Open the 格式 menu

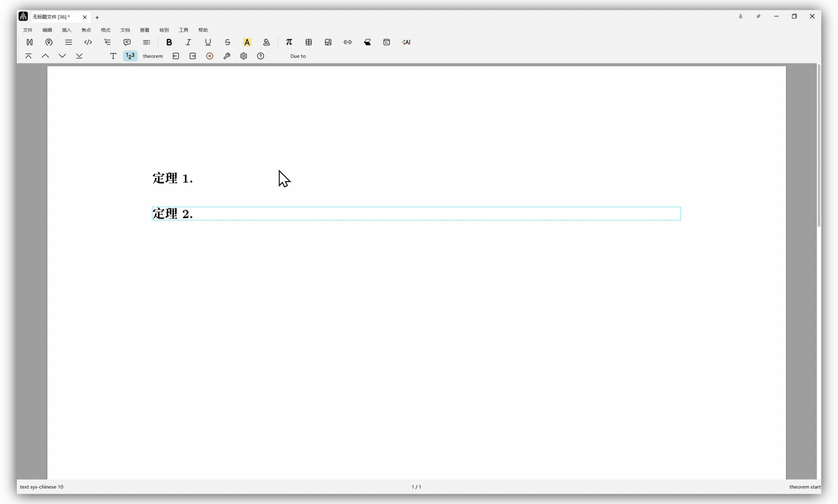tap(106, 30)
